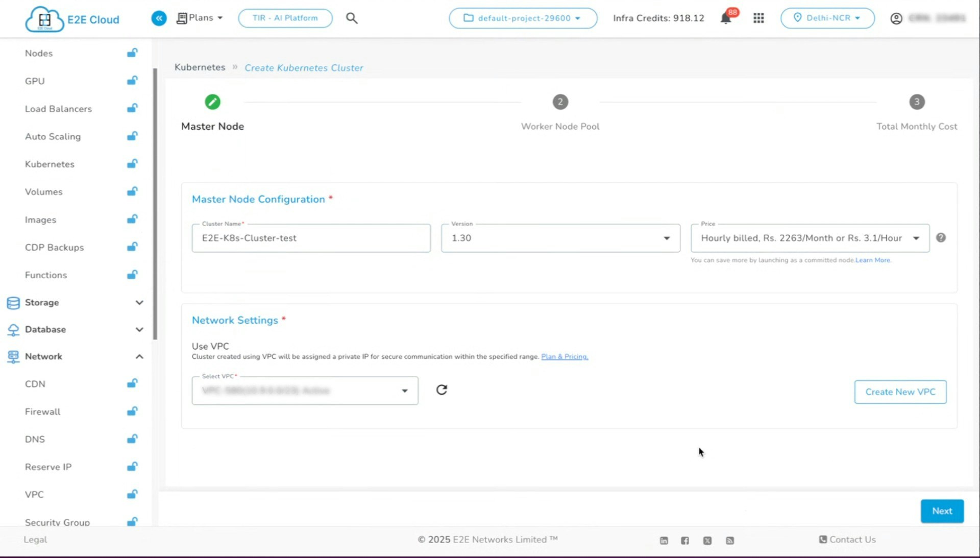This screenshot has width=980, height=558.
Task: Go to the Total Monthly Cost step
Action: click(x=917, y=113)
